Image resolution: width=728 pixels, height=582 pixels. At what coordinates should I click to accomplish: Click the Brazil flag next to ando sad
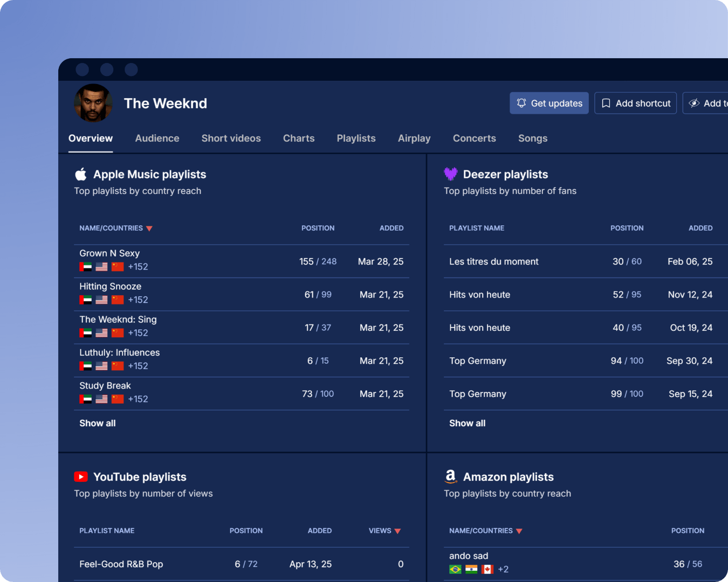pyautogui.click(x=455, y=569)
